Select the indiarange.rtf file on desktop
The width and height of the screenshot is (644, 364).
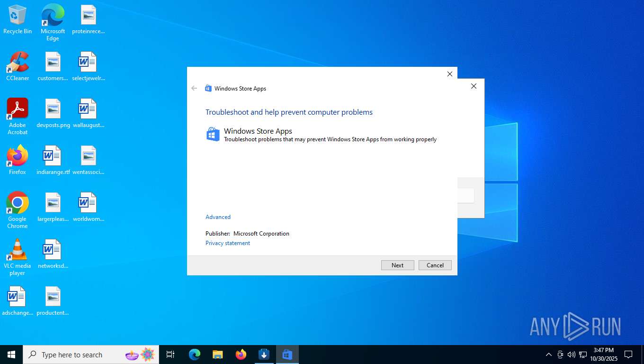point(53,160)
